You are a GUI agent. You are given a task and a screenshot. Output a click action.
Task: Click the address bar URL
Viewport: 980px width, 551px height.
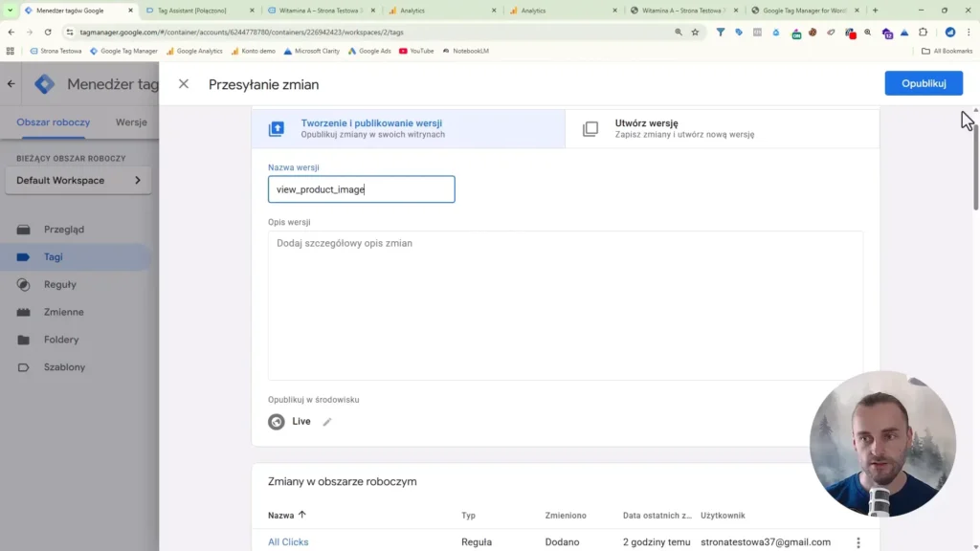241,32
